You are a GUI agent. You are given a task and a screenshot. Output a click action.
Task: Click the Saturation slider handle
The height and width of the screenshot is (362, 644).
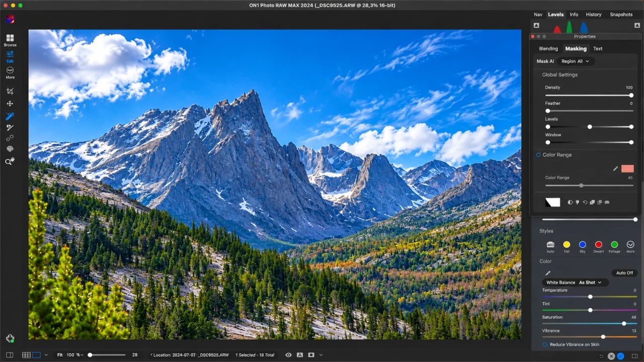[x=624, y=324]
